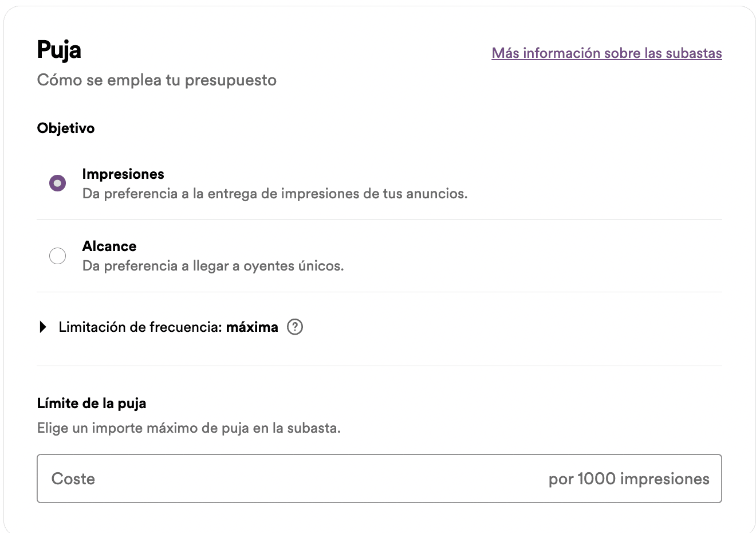Click the Puja section heading
The width and height of the screenshot is (756, 533).
[59, 50]
